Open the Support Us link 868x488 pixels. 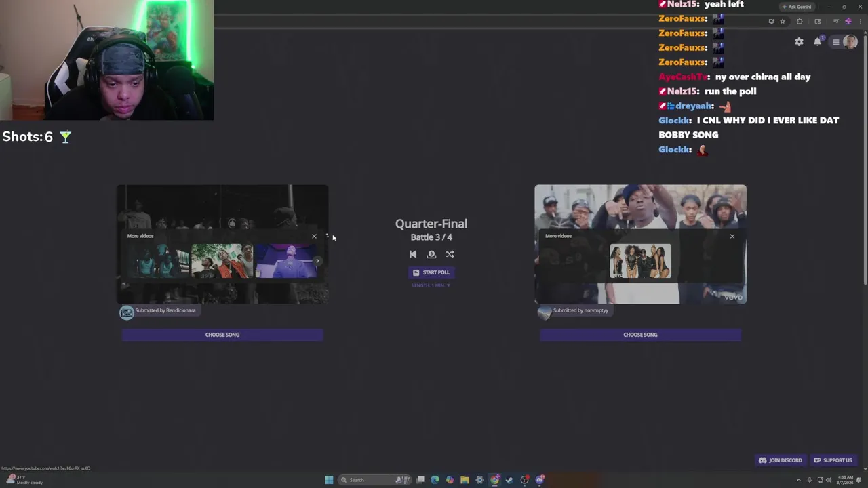pos(833,460)
